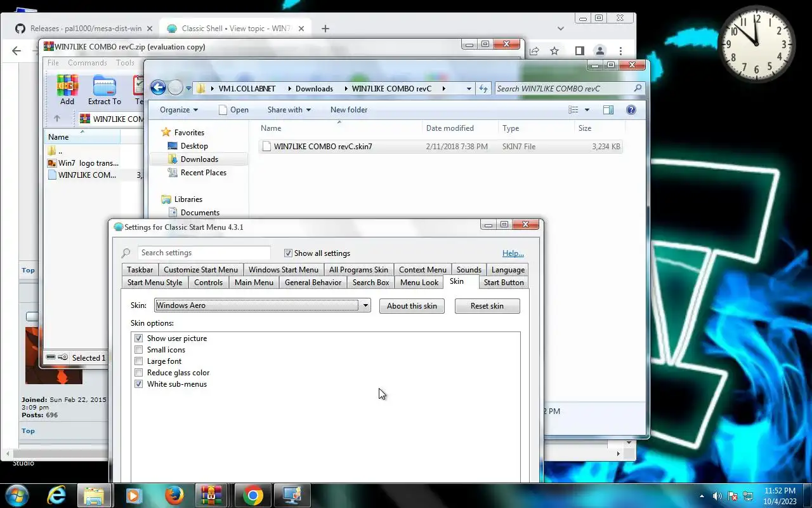The height and width of the screenshot is (508, 812).
Task: Select Recent Places in the navigation pane
Action: 203,173
